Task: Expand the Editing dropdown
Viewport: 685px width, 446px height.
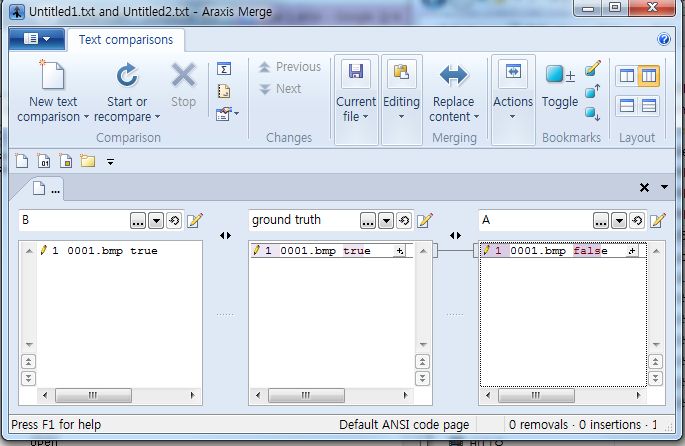Action: tap(401, 117)
